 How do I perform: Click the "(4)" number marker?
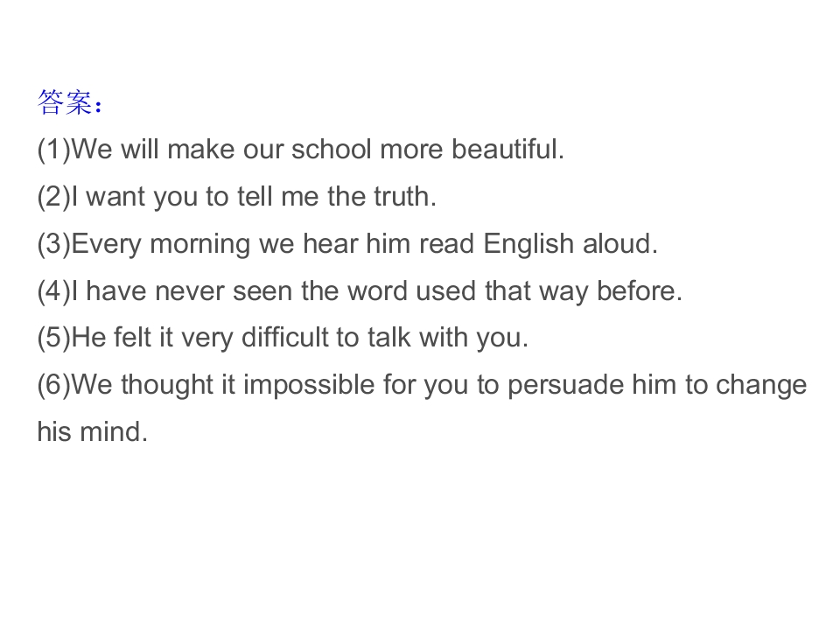coord(52,291)
